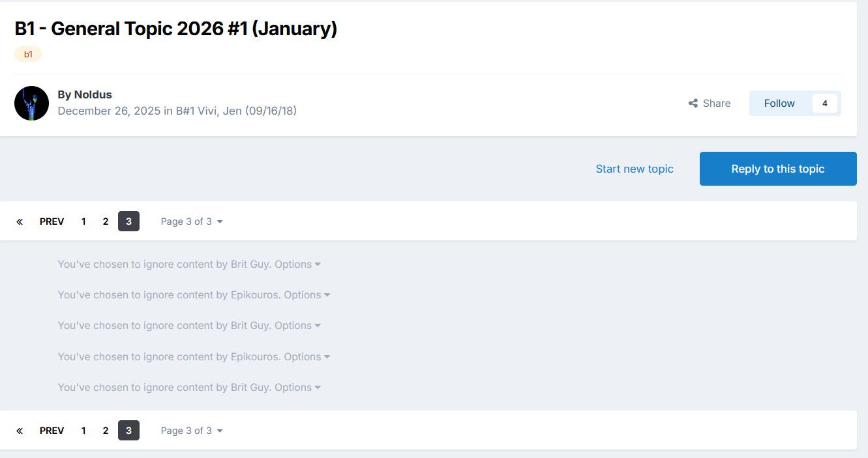868x458 pixels.
Task: Reply to this topic
Action: pos(777,169)
